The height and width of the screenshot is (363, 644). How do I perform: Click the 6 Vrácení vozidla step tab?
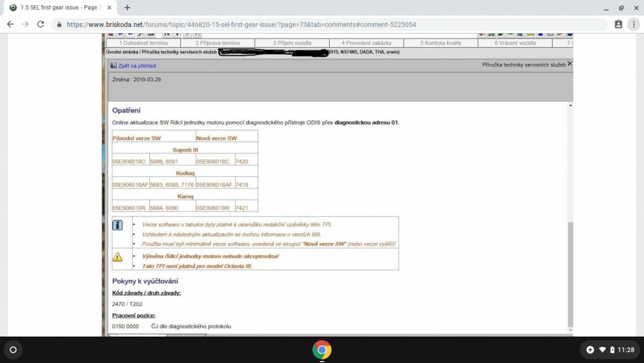tap(515, 43)
